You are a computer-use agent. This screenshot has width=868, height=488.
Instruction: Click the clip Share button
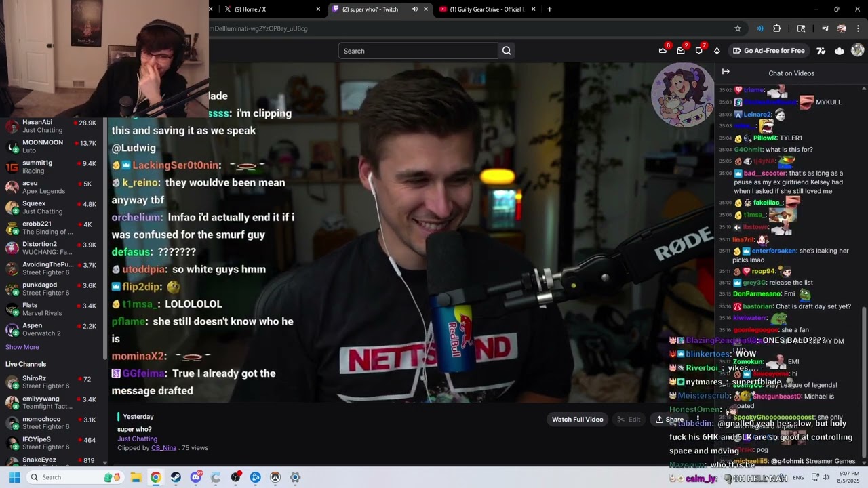coord(669,420)
